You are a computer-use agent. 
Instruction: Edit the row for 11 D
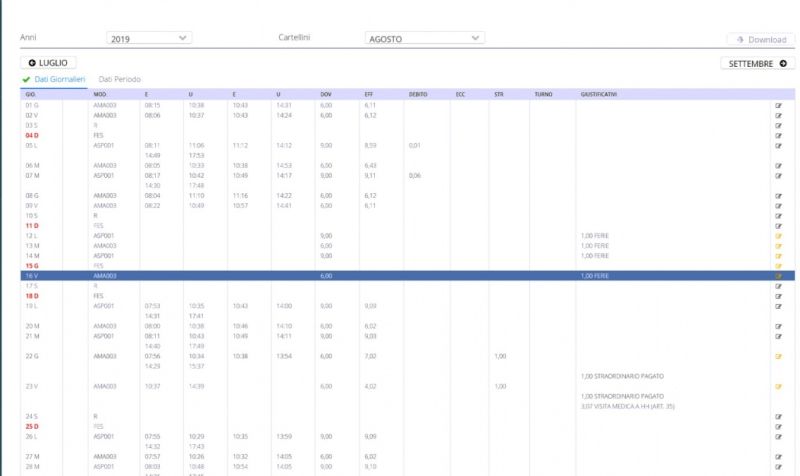pos(778,226)
